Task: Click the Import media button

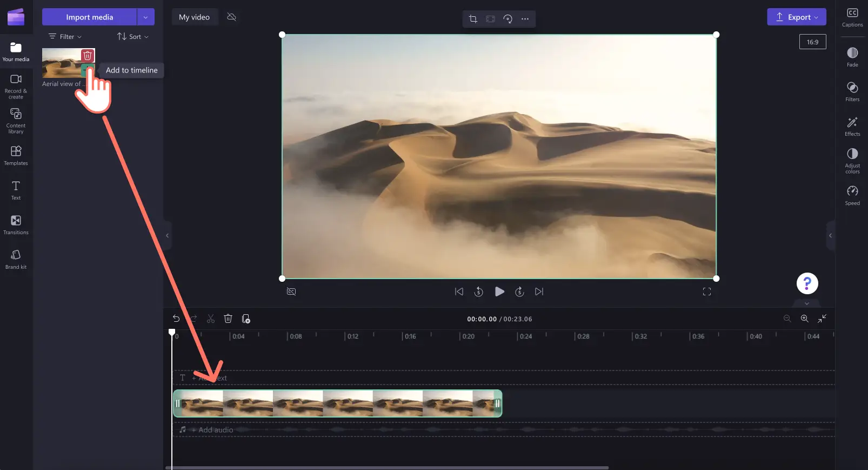Action: click(89, 17)
